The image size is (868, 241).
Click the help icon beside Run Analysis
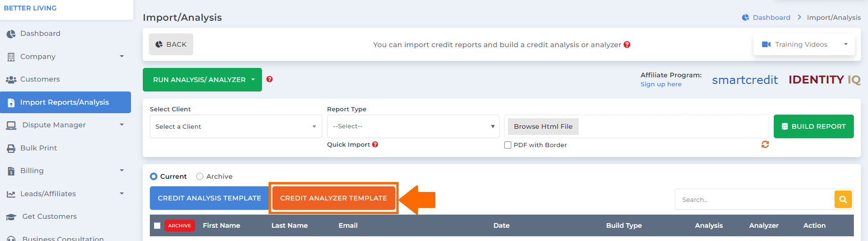pyautogui.click(x=270, y=79)
